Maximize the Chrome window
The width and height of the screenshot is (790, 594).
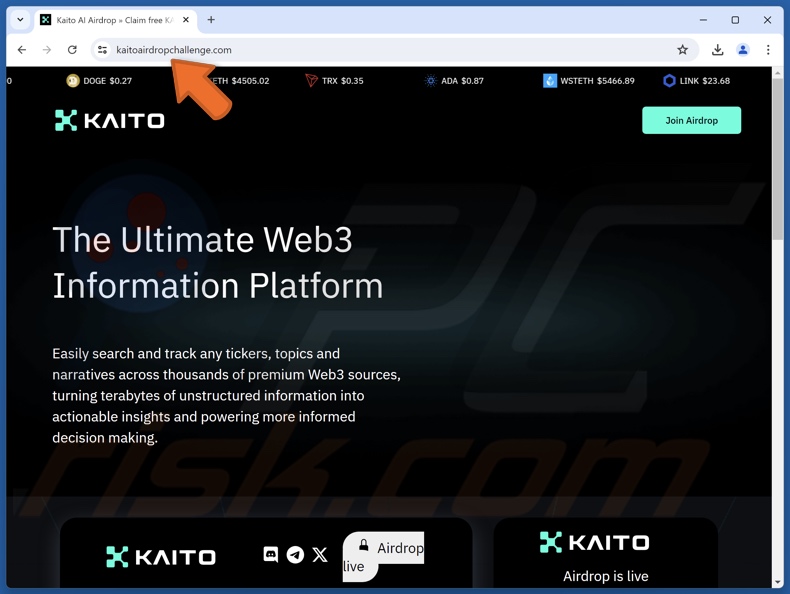(735, 20)
